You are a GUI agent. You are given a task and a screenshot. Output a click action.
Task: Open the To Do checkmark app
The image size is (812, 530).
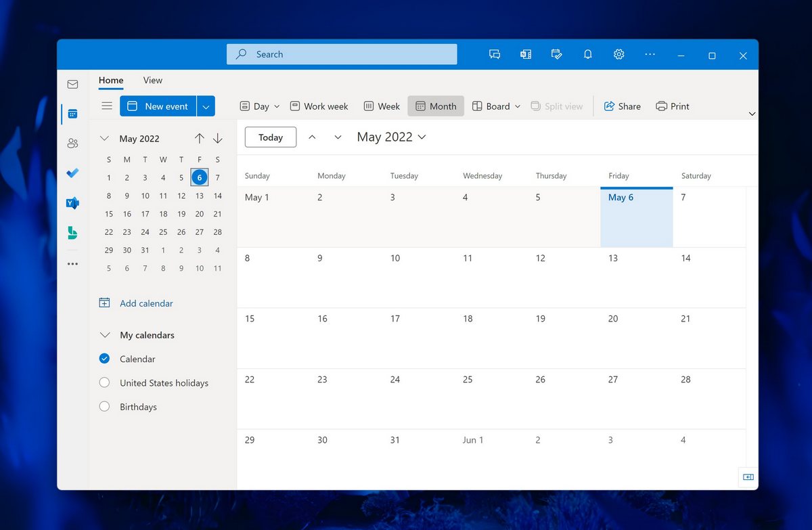(x=72, y=173)
